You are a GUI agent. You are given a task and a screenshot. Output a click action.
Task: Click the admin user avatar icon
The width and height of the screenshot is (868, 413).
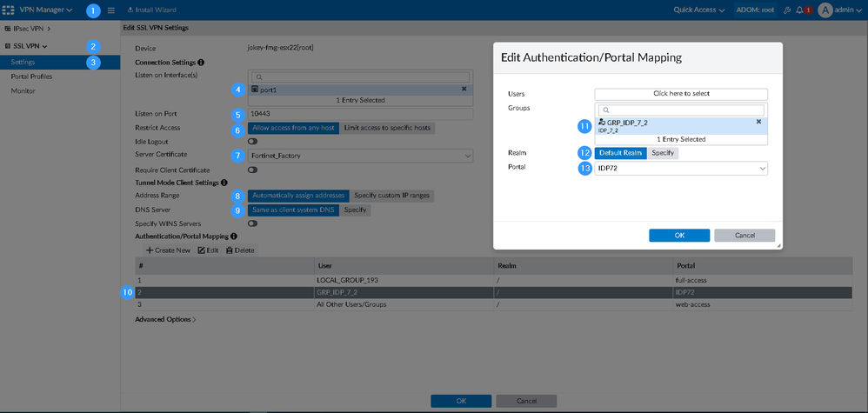(825, 10)
